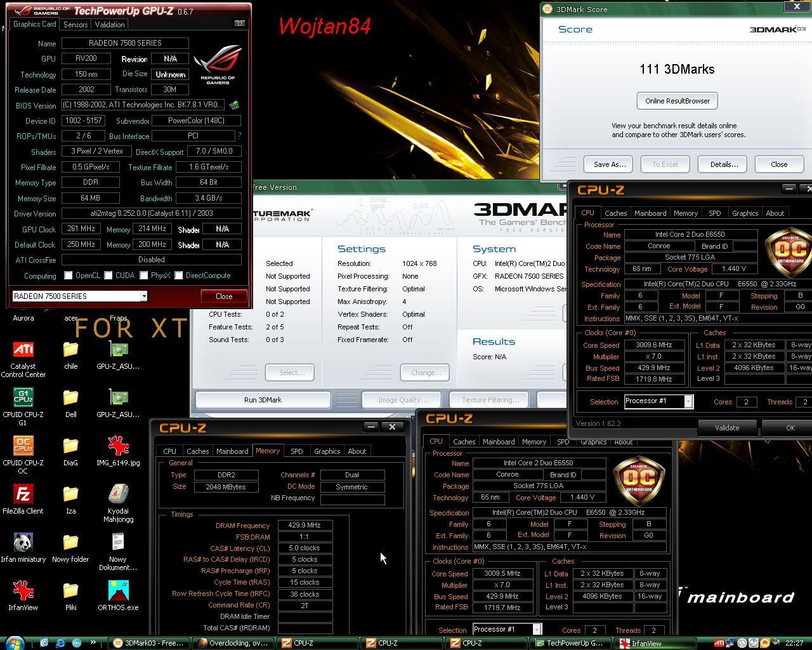Open Internet Explorer quick launch icon
The height and width of the screenshot is (650, 812).
click(x=60, y=643)
